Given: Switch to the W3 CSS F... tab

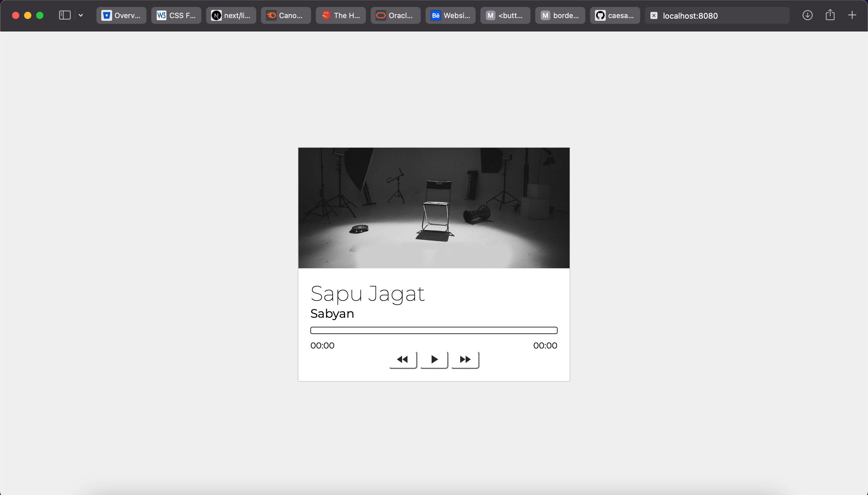Looking at the screenshot, I should pos(176,15).
